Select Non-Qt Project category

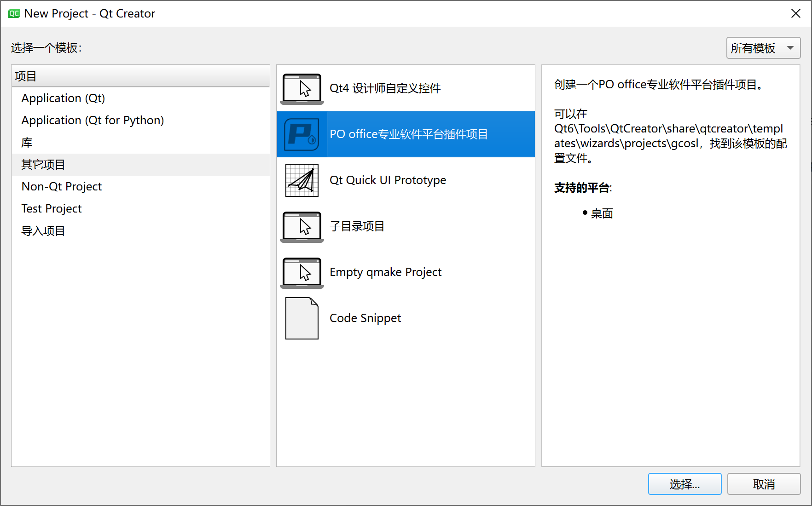pyautogui.click(x=140, y=187)
